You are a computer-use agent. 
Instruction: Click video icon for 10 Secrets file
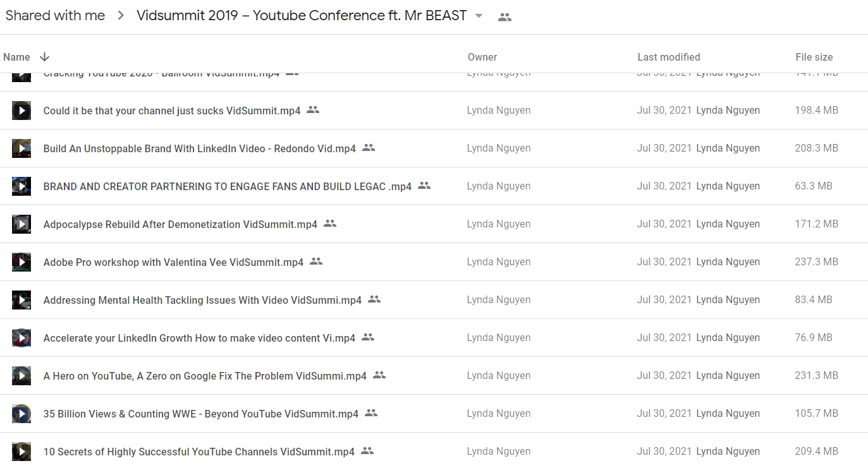[21, 452]
